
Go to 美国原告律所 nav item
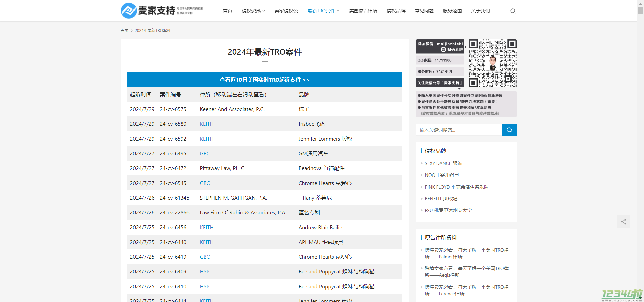[x=363, y=11]
